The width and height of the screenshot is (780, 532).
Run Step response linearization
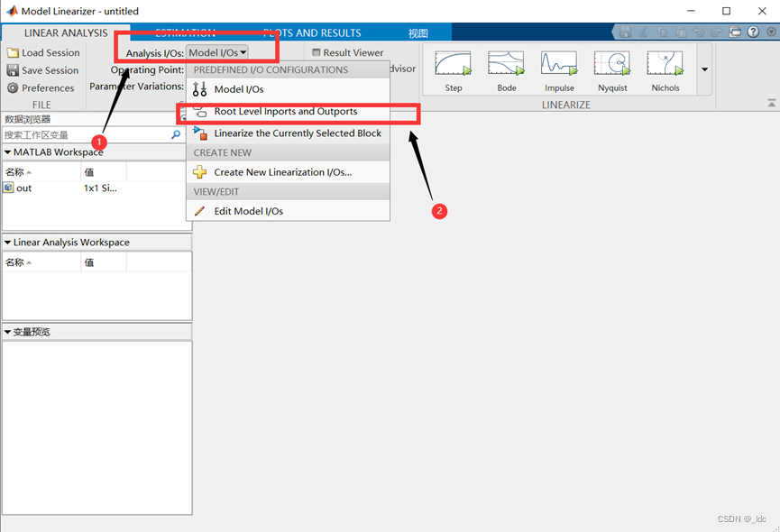click(x=454, y=70)
